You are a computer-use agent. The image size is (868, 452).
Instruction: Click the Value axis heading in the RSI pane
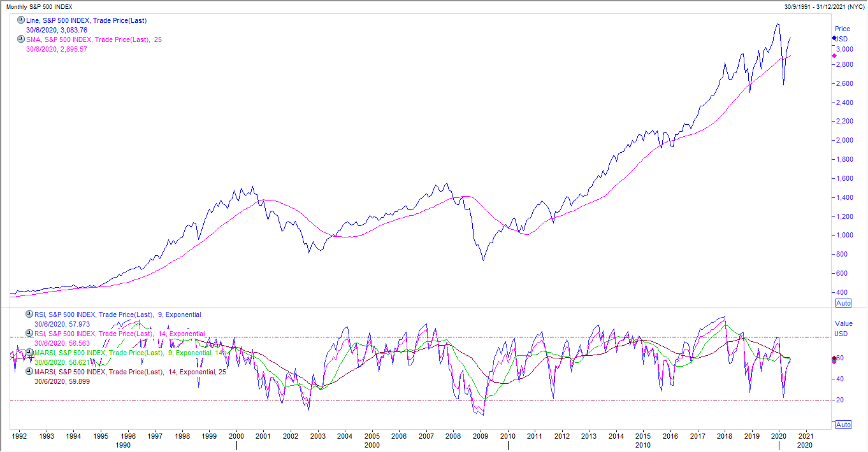843,323
